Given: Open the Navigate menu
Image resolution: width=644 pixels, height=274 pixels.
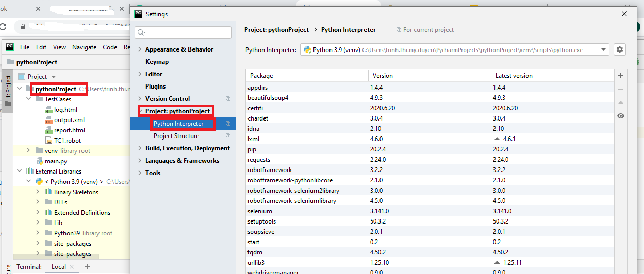Looking at the screenshot, I should 84,47.
